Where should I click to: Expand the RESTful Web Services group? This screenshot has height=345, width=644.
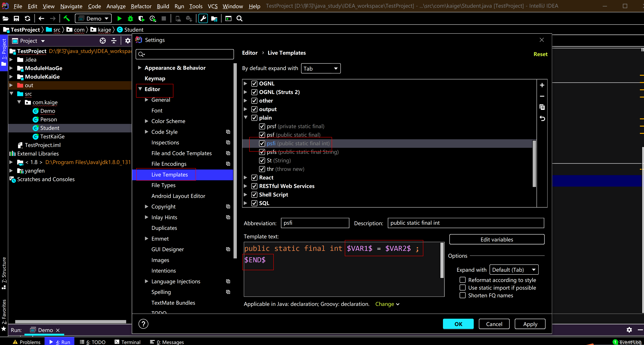pyautogui.click(x=245, y=186)
